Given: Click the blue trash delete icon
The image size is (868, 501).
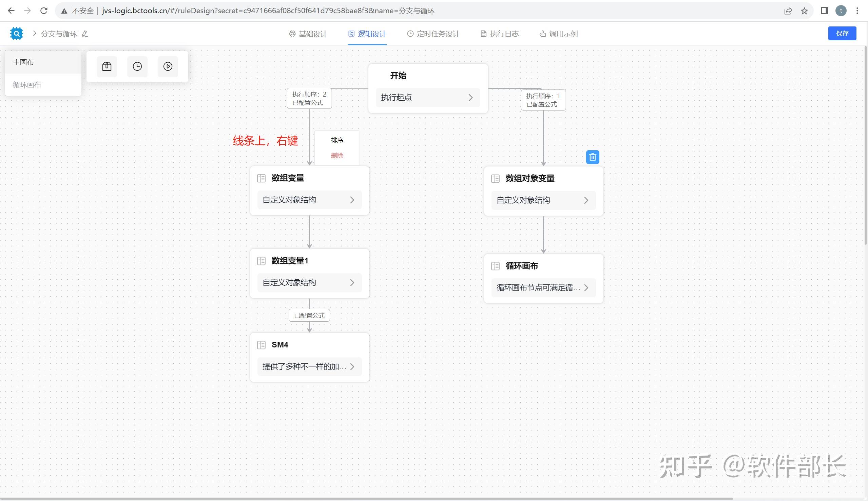Looking at the screenshot, I should click(x=592, y=157).
